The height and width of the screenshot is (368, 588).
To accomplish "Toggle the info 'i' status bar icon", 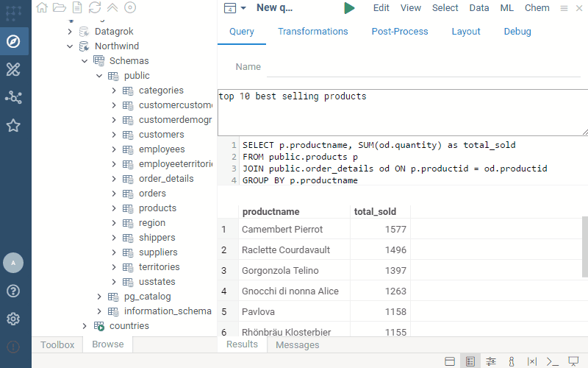I will coord(512,361).
